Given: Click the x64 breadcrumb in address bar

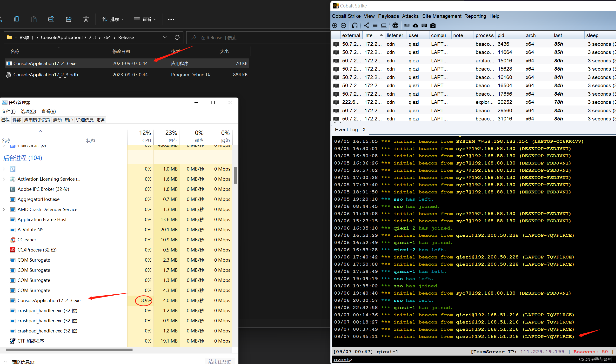Looking at the screenshot, I should (107, 37).
